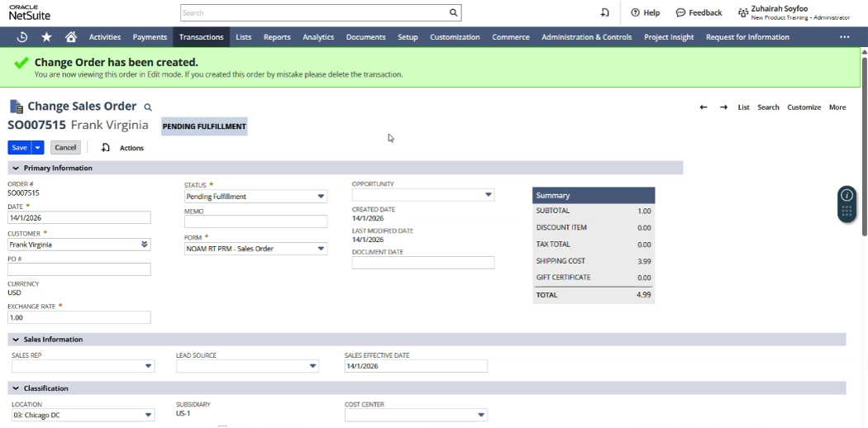Open the navigation overflow three-dots menu

[x=844, y=37]
